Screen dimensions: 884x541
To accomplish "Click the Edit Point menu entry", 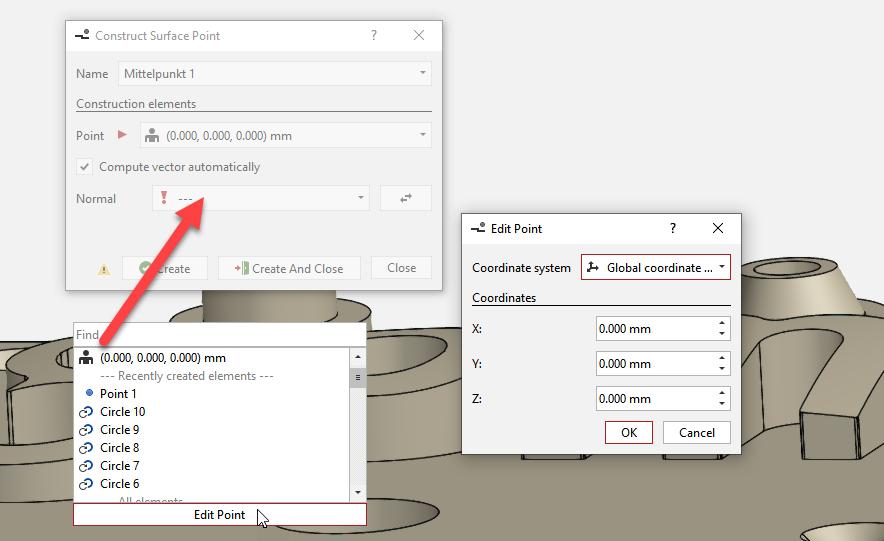I will click(x=219, y=515).
